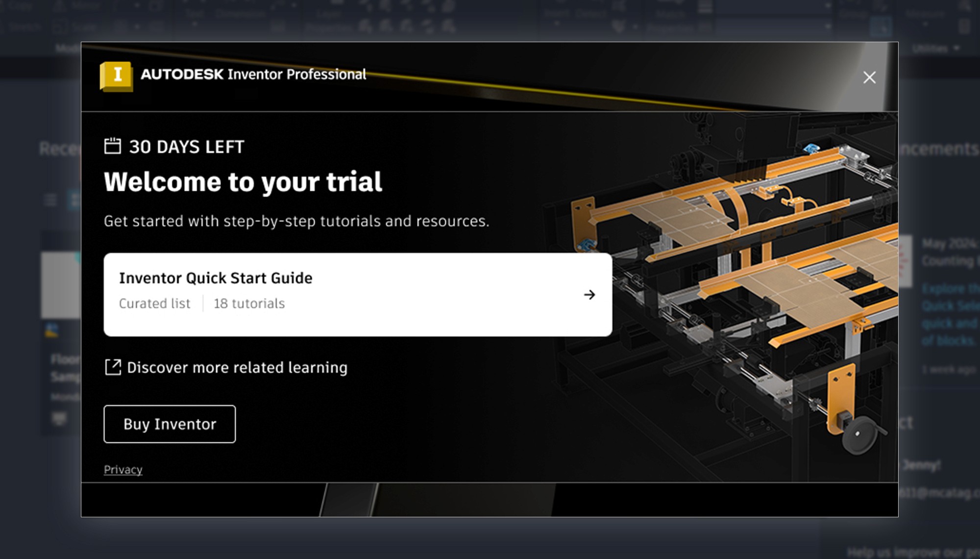Click the external link icon beside Discover more

pos(113,367)
